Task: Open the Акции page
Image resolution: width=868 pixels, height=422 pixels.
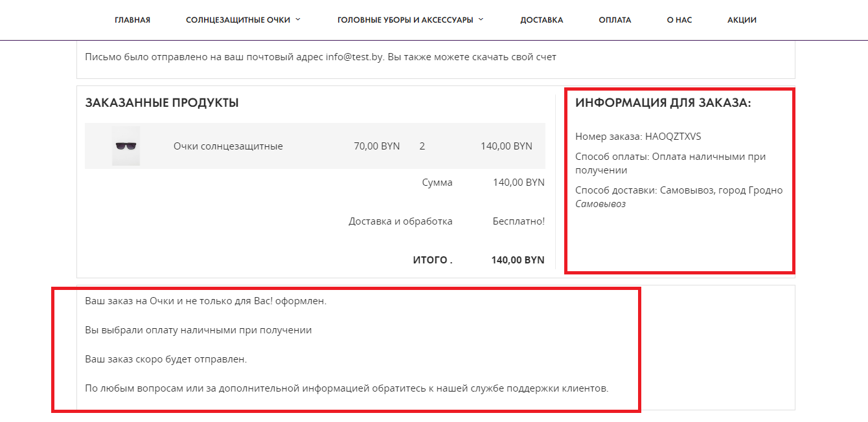Action: coord(742,20)
